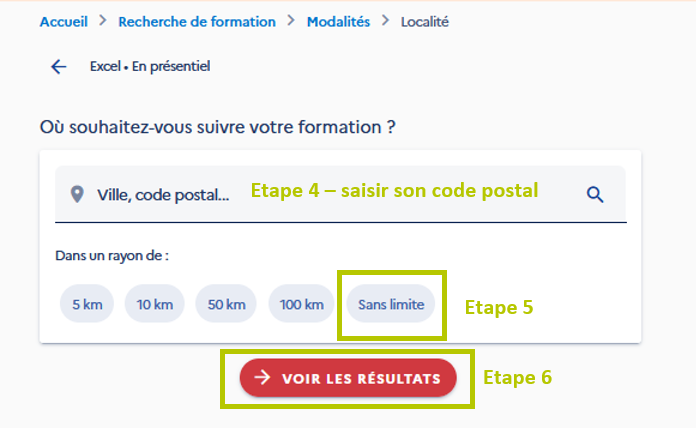Image resolution: width=696 pixels, height=430 pixels.
Task: Click the chevron after Recherche de formation
Action: (x=291, y=20)
